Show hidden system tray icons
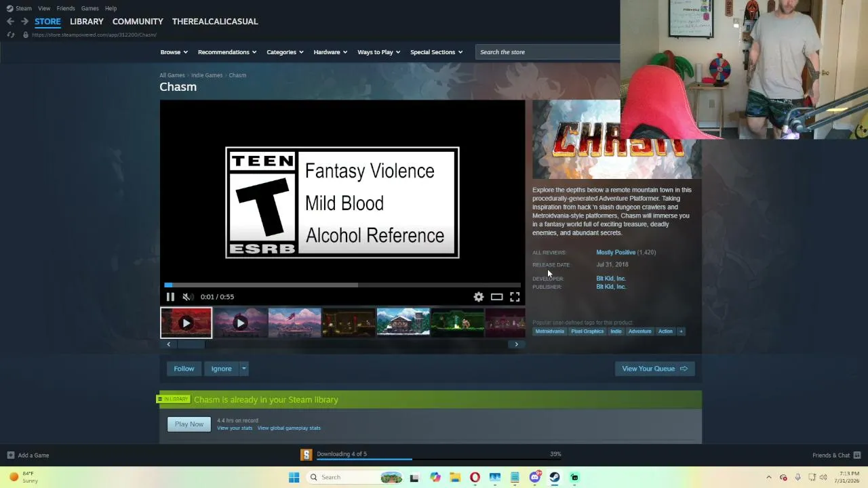 point(768,477)
